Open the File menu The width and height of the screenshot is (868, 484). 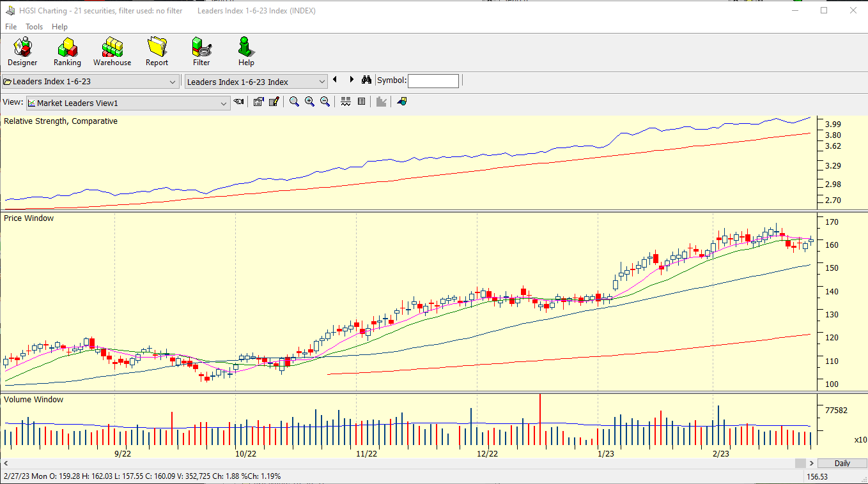click(x=11, y=27)
